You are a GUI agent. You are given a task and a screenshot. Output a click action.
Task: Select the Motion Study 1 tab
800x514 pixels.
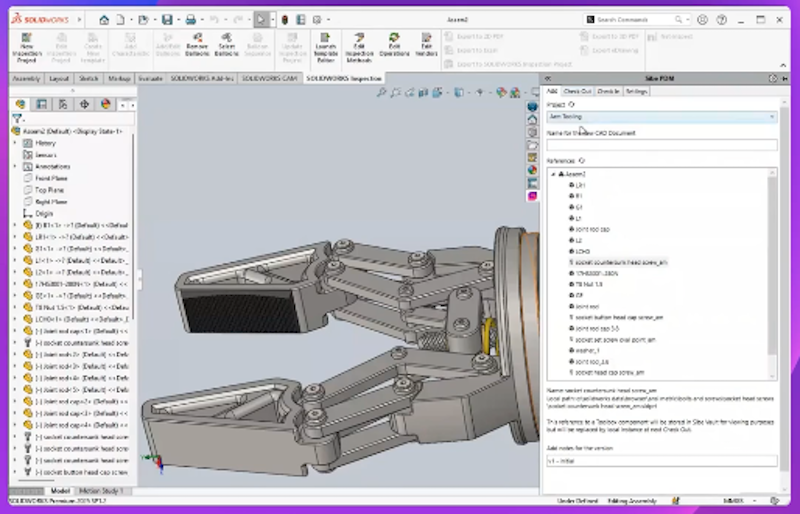(100, 491)
